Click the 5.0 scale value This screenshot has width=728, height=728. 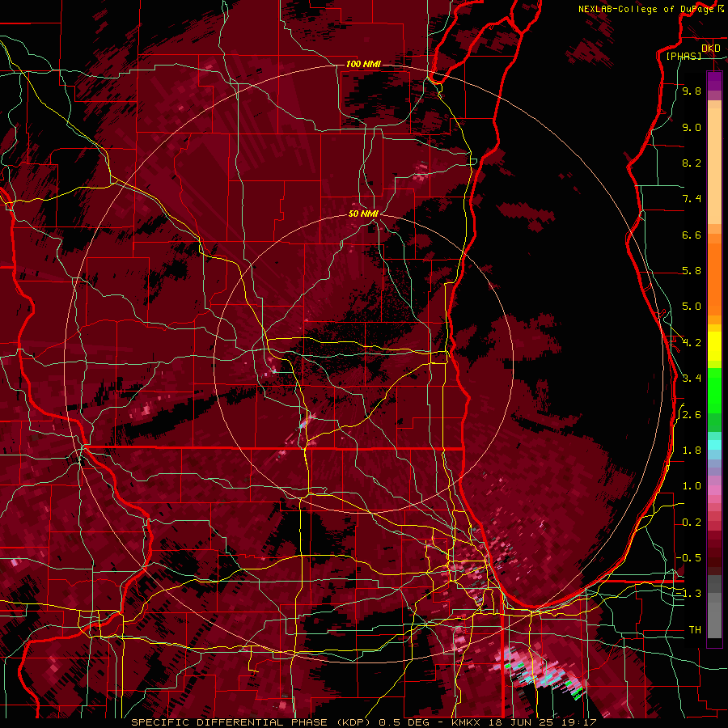pos(692,307)
